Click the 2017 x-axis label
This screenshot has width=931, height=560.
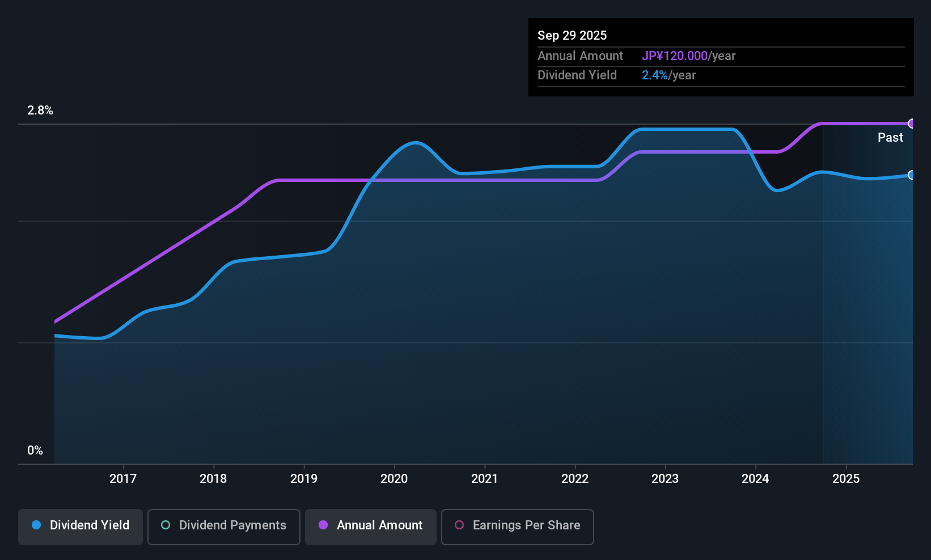123,478
